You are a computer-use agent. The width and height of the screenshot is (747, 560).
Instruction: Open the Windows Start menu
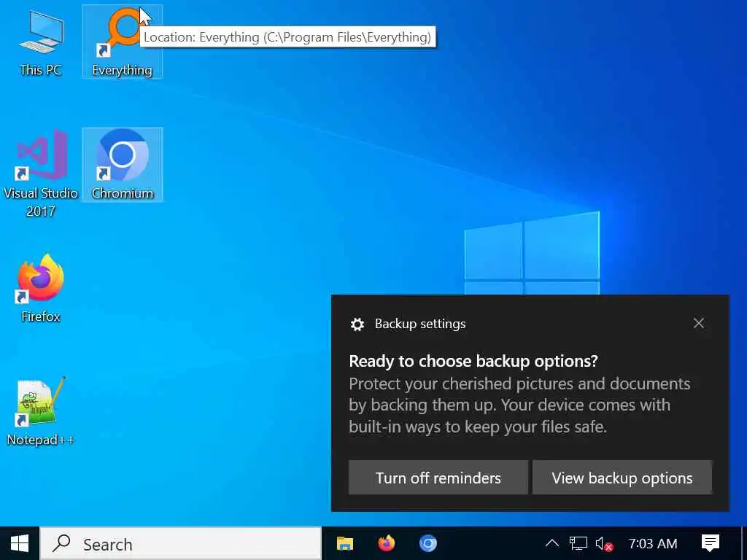tap(20, 543)
